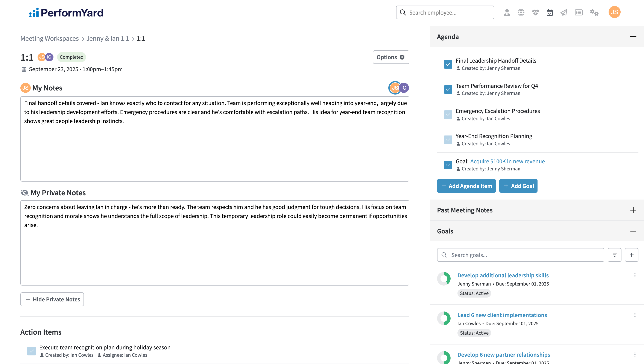Navigate to Jenny & Ian 1:1 breadcrumb

108,39
